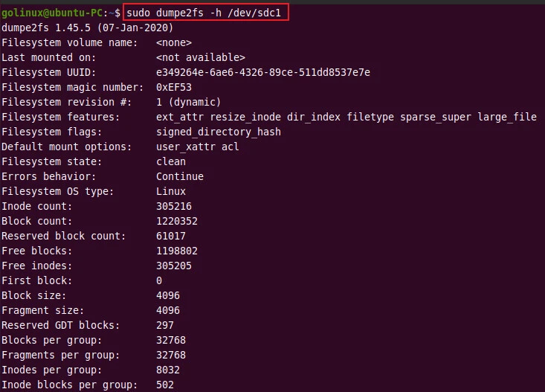Click the value '<none>'
Screen dimensions: 545x392
click(174, 43)
